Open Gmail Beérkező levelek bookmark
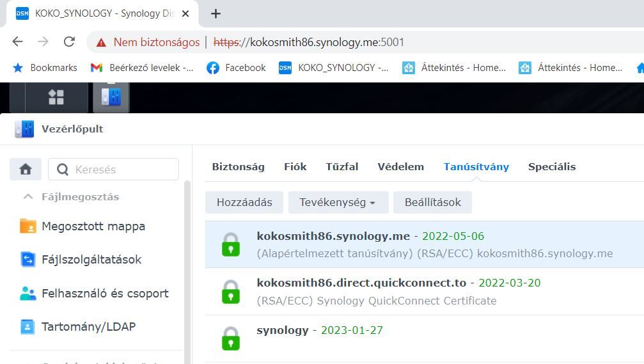 142,68
